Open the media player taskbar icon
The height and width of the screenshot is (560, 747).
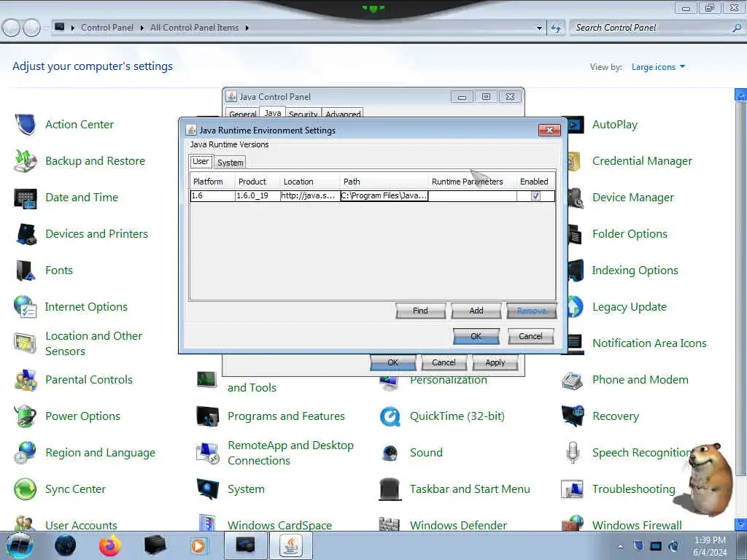pos(198,545)
